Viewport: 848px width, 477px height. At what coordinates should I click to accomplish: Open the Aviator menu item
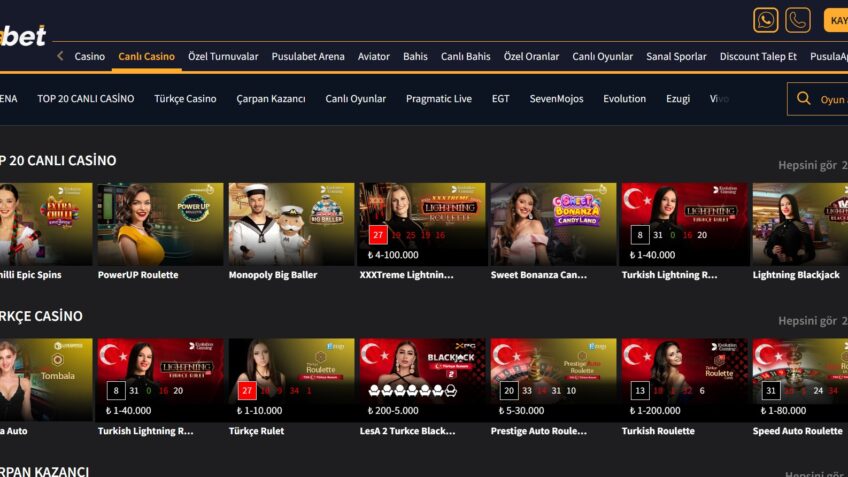[x=374, y=56]
